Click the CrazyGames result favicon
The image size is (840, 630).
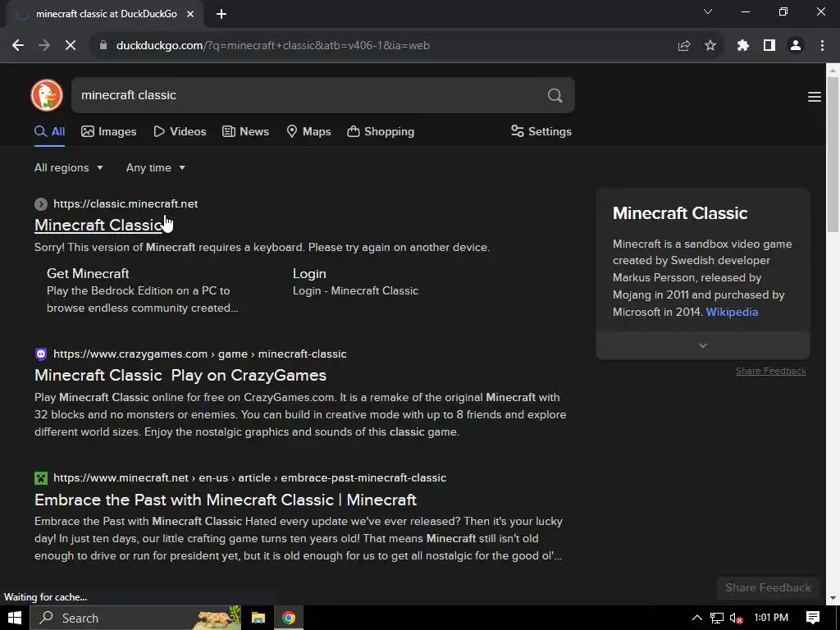[x=41, y=354]
